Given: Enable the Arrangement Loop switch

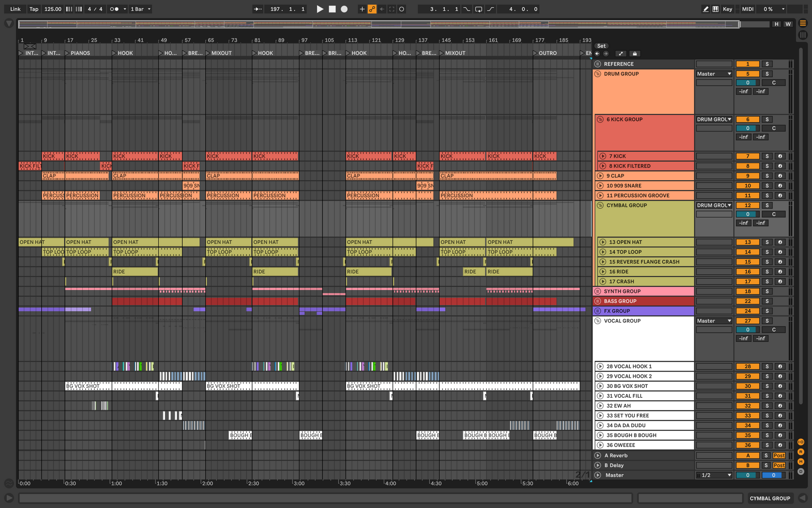Looking at the screenshot, I should (x=479, y=9).
